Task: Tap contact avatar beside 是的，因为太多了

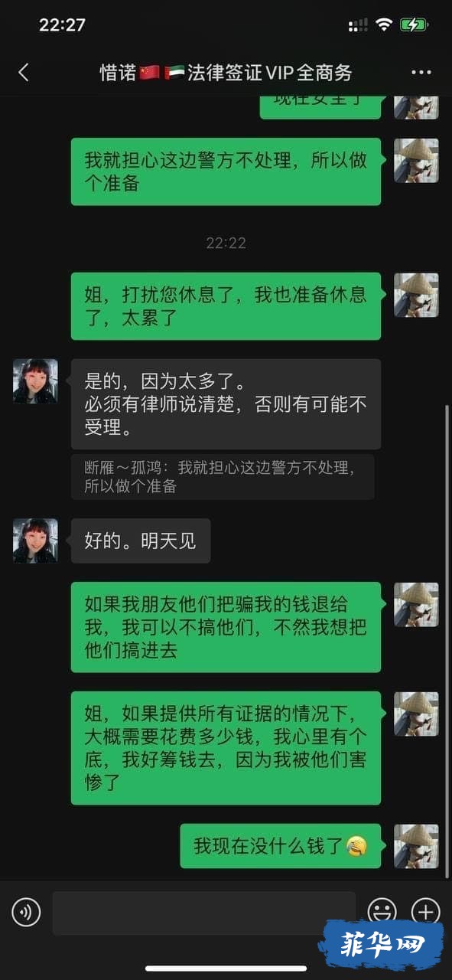Action: [x=35, y=381]
